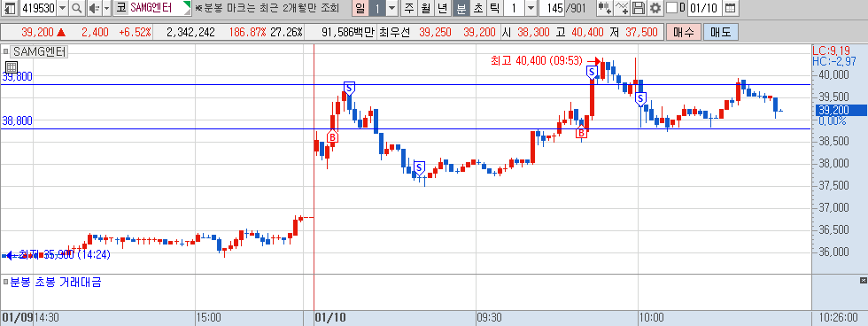The width and height of the screenshot is (868, 326).
Task: Toggle the square beside 분봉 초봉 거래대금 label
Action: click(x=6, y=283)
